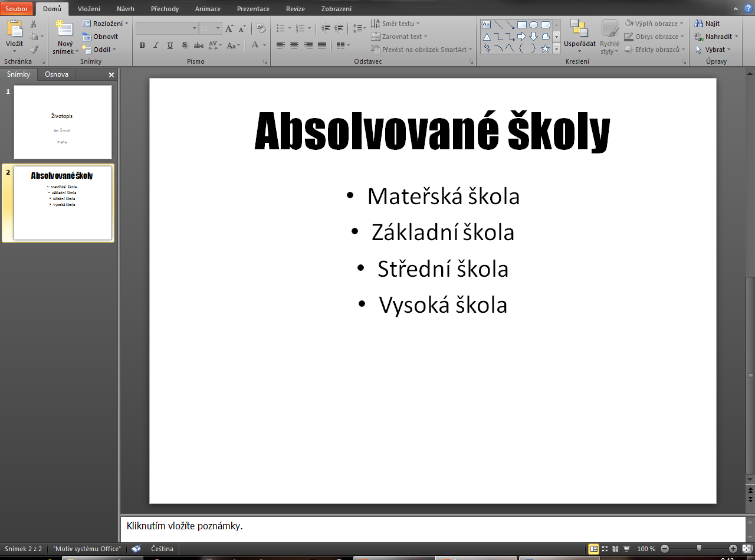Click the Find (Najít) binoculars

tap(707, 24)
